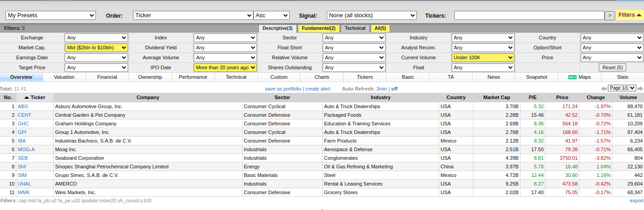Click the export link
Image resolution: width=644 pixels, height=210 pixels.
[x=636, y=200]
